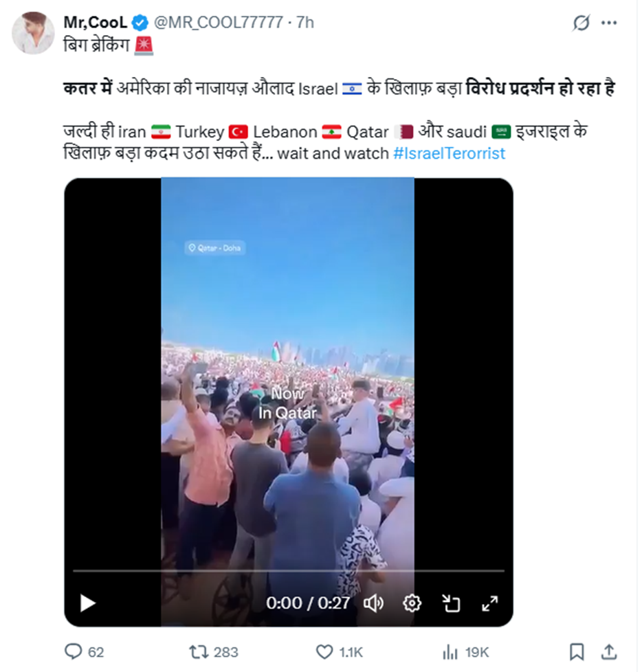Viewport: 642px width, 672px height.
Task: Open Mr,CooL profile avatar picture
Action: (33, 33)
